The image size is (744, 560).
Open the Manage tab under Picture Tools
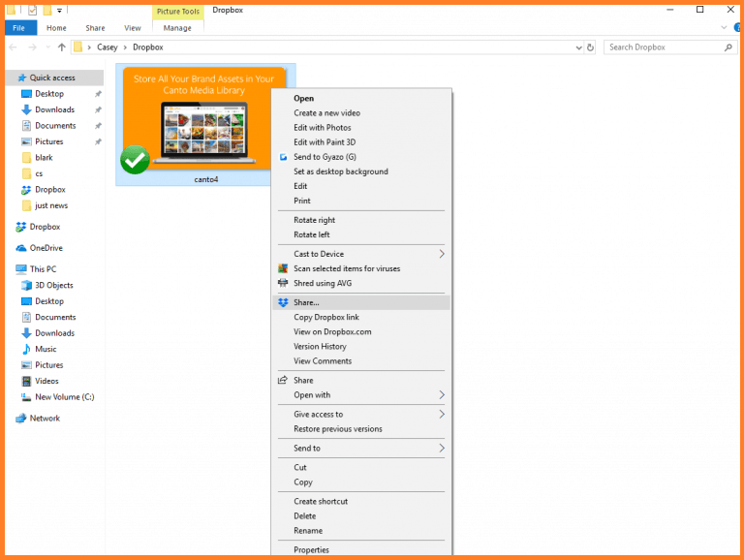coord(177,28)
